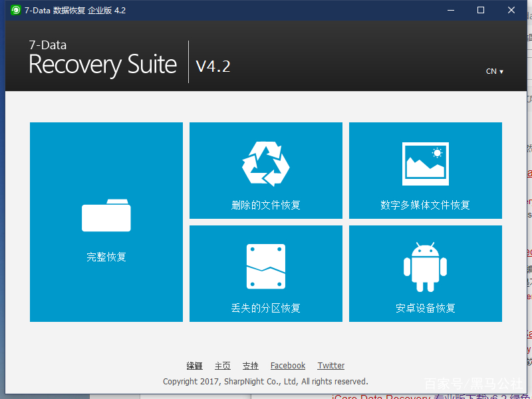Image resolution: width=532 pixels, height=399 pixels.
Task: Open the Twitter link
Action: click(331, 366)
